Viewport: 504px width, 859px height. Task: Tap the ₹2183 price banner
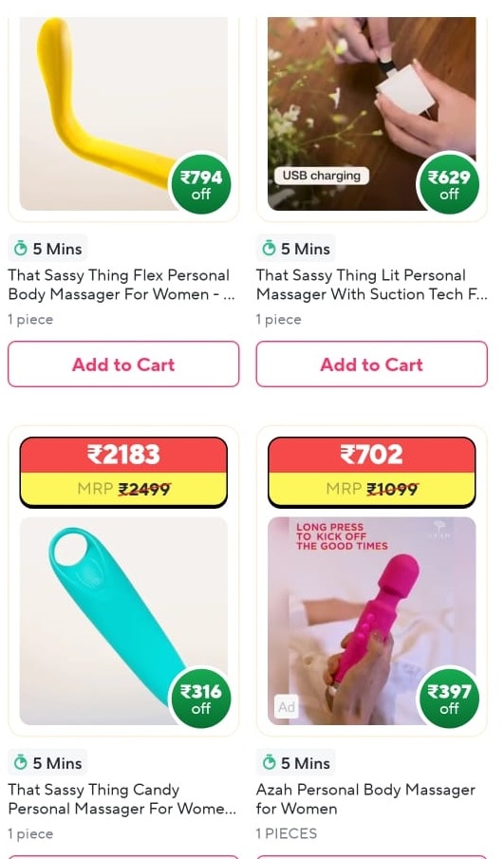pos(123,473)
